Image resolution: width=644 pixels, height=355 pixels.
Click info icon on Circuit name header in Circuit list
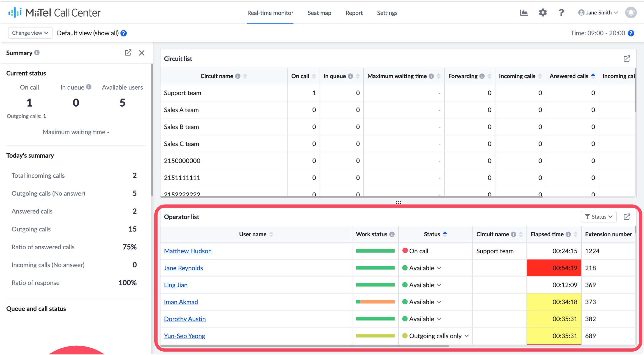pos(238,76)
